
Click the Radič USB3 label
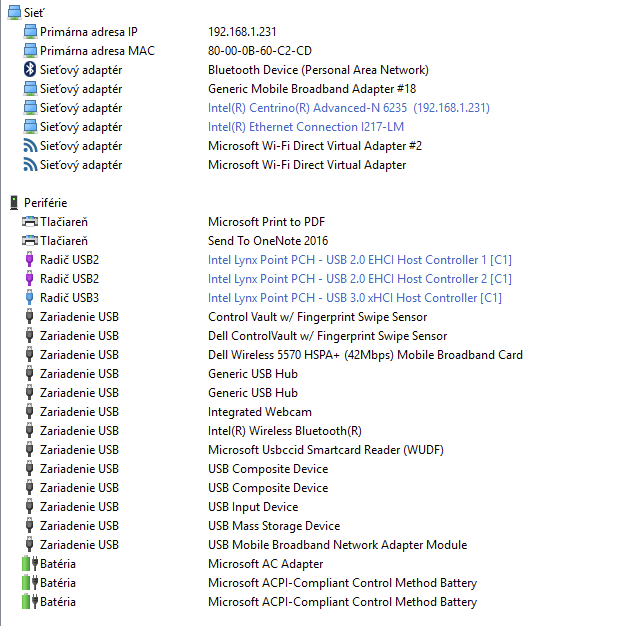pyautogui.click(x=69, y=298)
